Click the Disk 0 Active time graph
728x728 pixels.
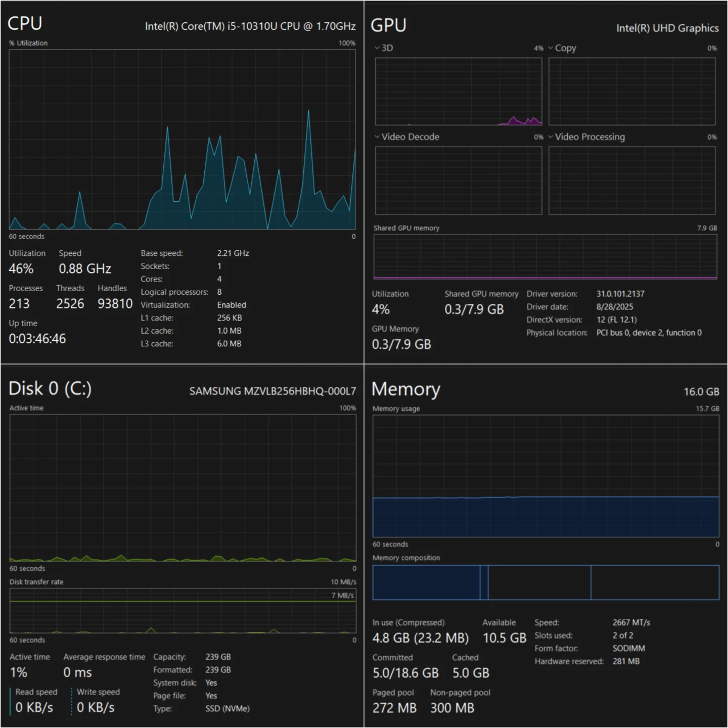tap(183, 488)
